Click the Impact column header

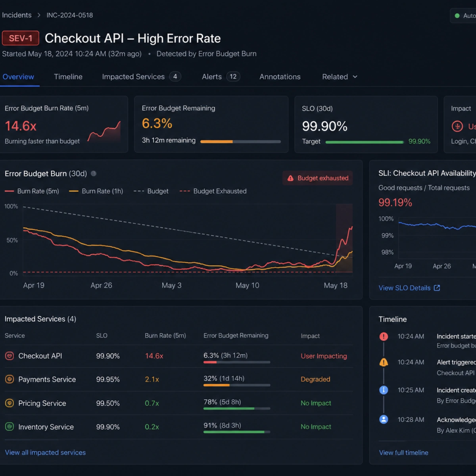click(x=310, y=336)
